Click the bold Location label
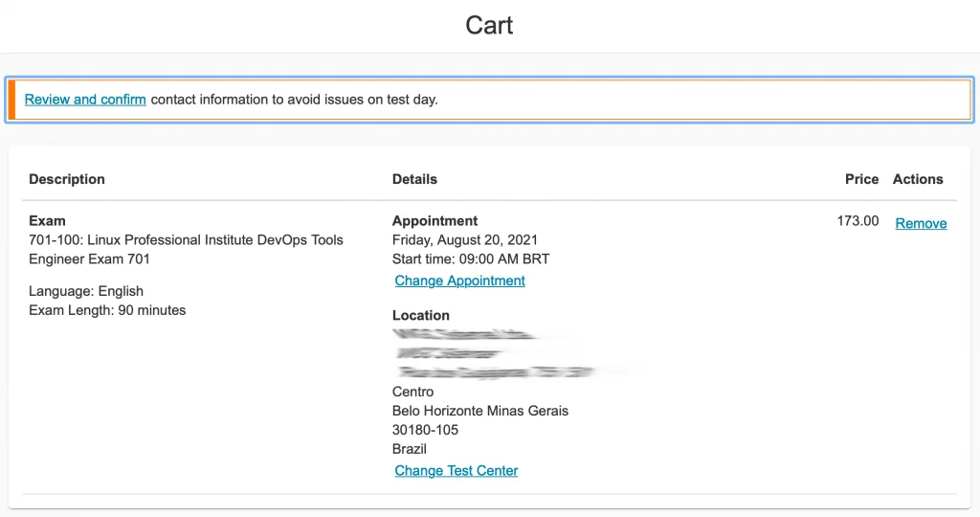980x517 pixels. tap(420, 315)
